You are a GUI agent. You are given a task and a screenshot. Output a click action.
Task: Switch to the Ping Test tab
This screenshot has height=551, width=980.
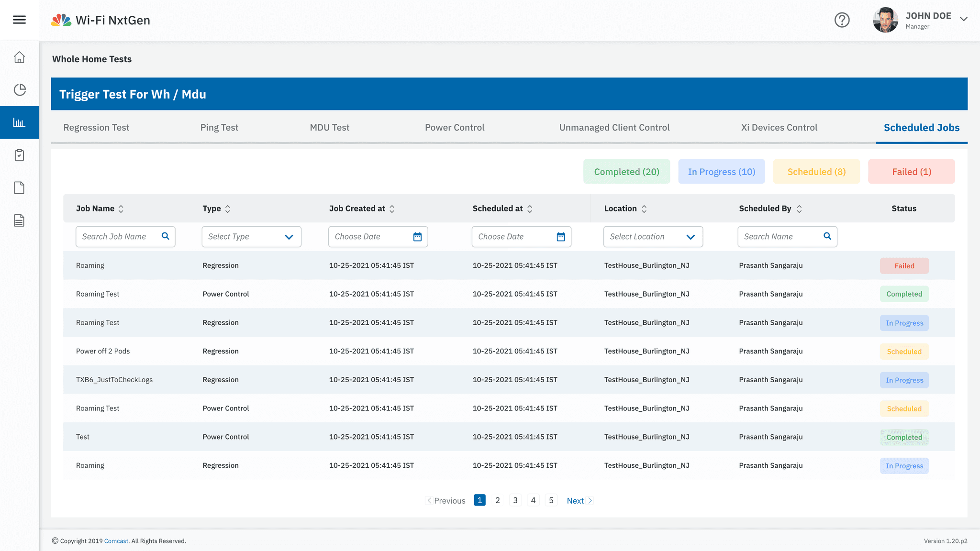219,128
